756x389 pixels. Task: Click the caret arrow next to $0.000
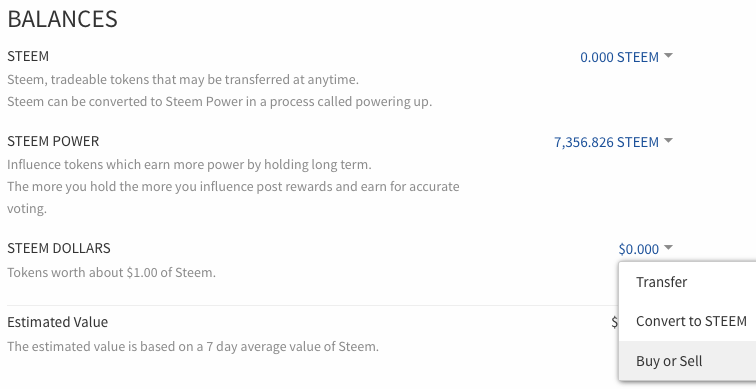click(x=668, y=248)
